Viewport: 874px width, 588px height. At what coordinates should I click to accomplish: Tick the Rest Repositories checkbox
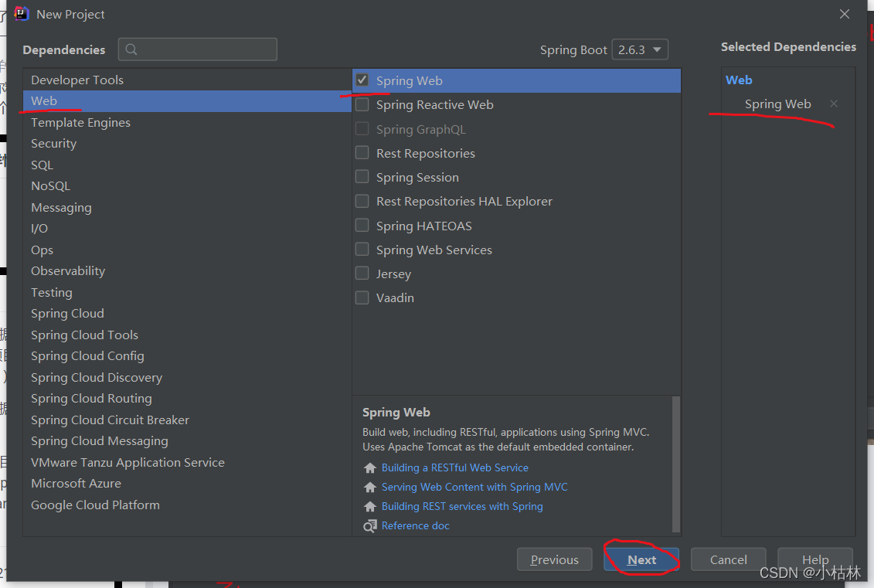click(362, 153)
